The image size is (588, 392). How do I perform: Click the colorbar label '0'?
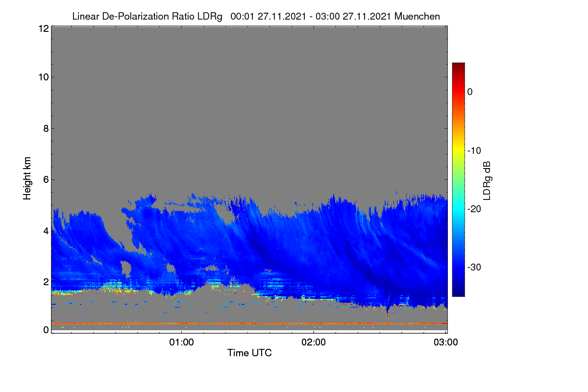pos(470,92)
